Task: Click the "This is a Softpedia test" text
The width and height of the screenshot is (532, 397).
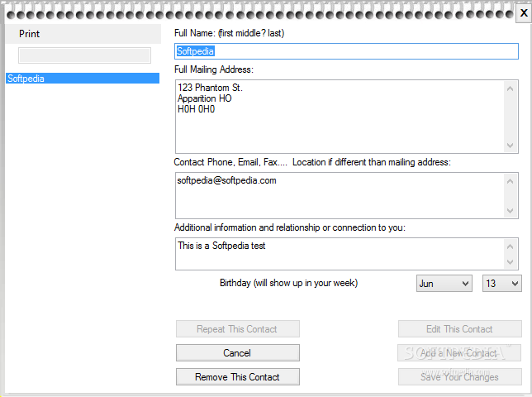Action: 221,246
